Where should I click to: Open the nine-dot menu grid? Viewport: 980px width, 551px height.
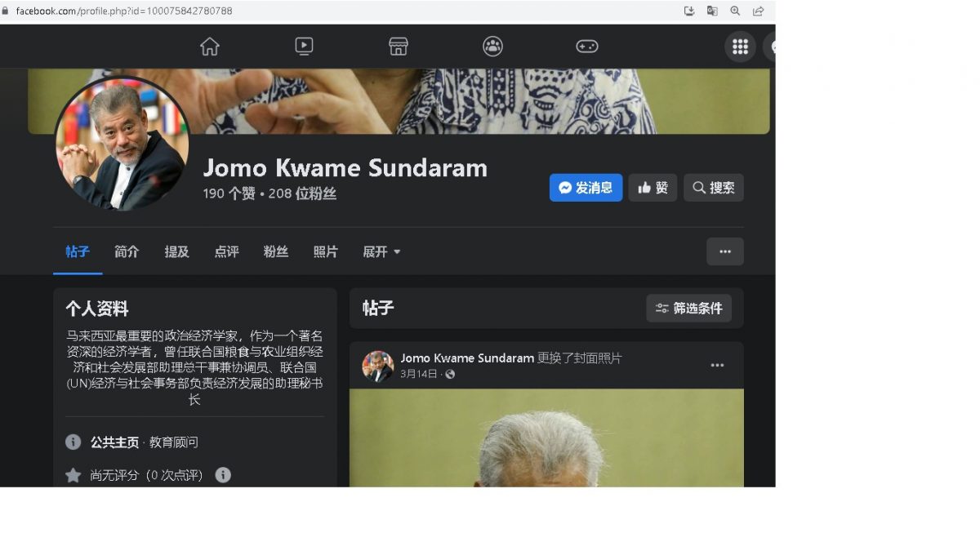coord(740,47)
